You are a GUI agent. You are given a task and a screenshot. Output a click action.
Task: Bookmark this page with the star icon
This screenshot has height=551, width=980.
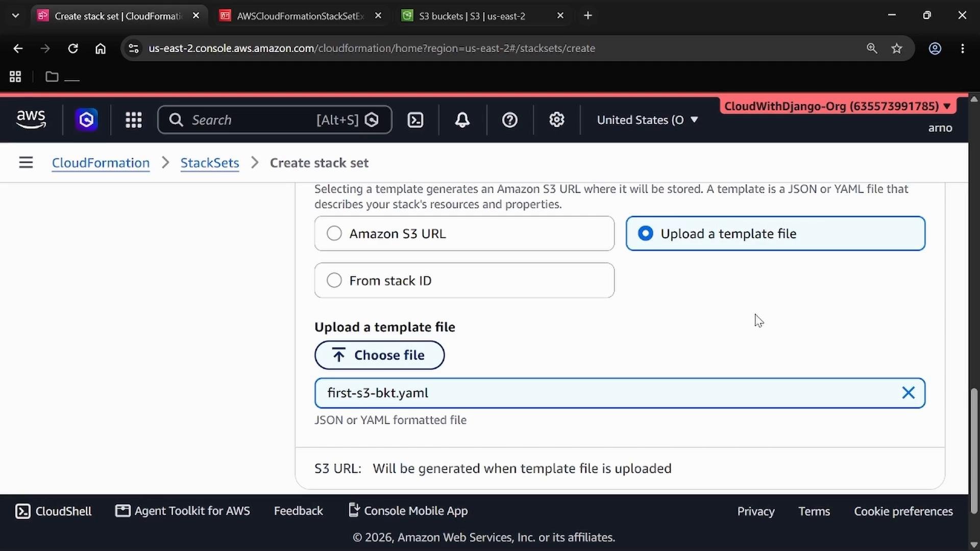click(x=897, y=48)
